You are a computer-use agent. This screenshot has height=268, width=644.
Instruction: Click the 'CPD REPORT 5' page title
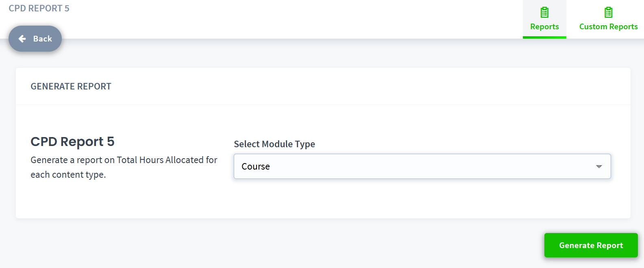[39, 9]
